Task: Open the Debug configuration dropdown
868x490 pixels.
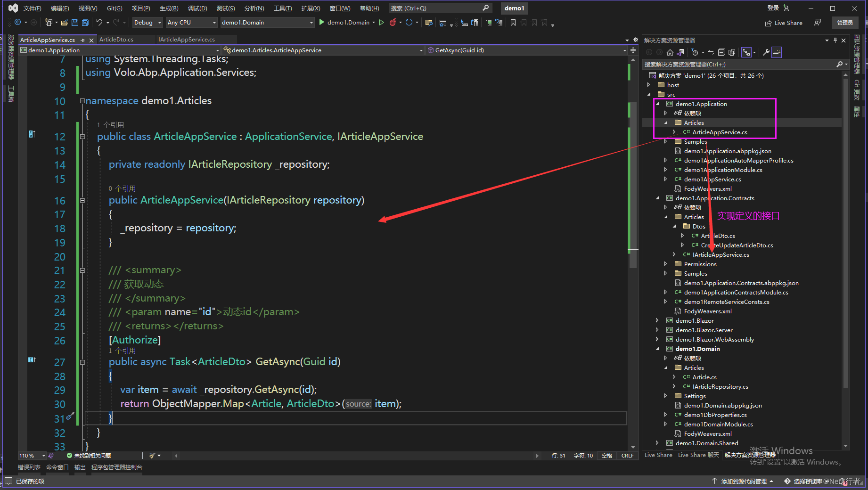Action: click(147, 23)
